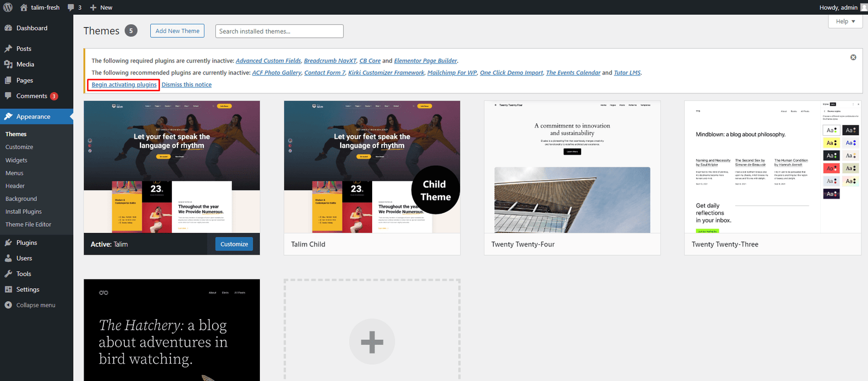Image resolution: width=868 pixels, height=381 pixels.
Task: Click the plus New content icon
Action: (93, 8)
